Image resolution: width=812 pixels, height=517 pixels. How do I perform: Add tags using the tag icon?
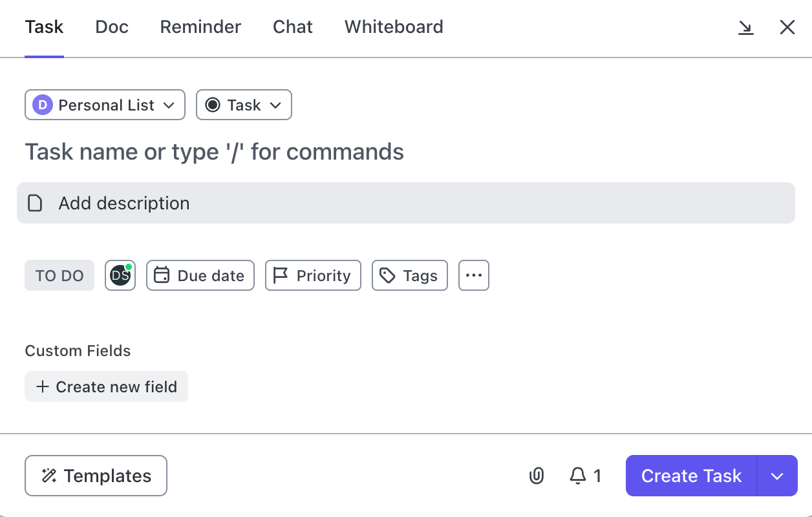387,275
